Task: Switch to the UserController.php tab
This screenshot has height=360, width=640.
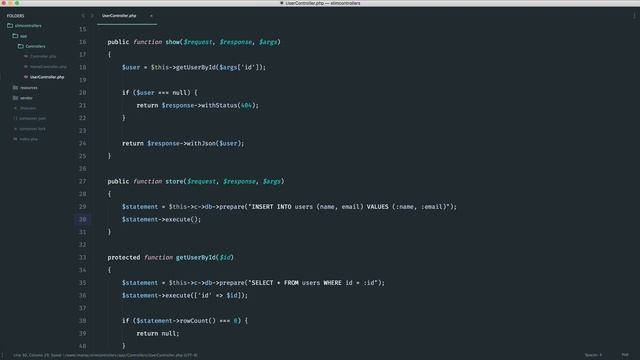Action: [x=119, y=16]
